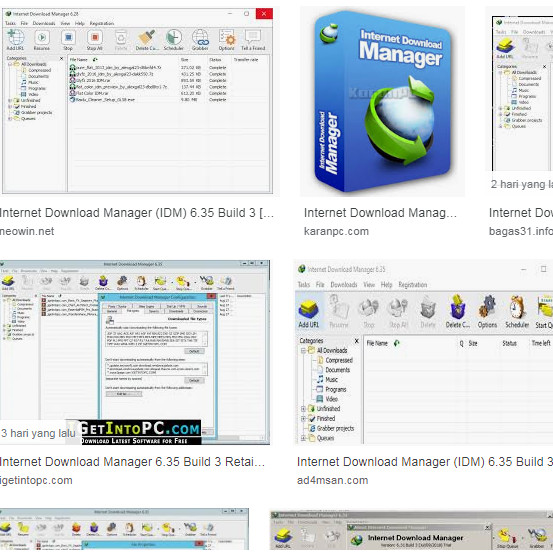
Task: Select Video in ad4msan screenshot tree
Action: coord(332,399)
